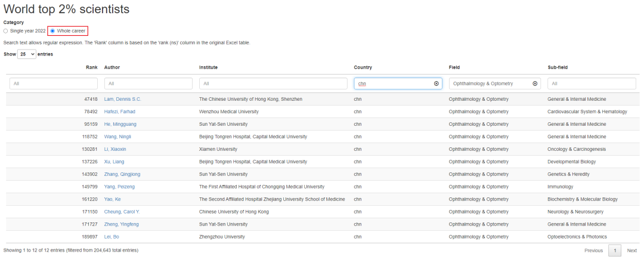The image size is (644, 263).
Task: Select the Single year 2022 option
Action: tap(6, 30)
